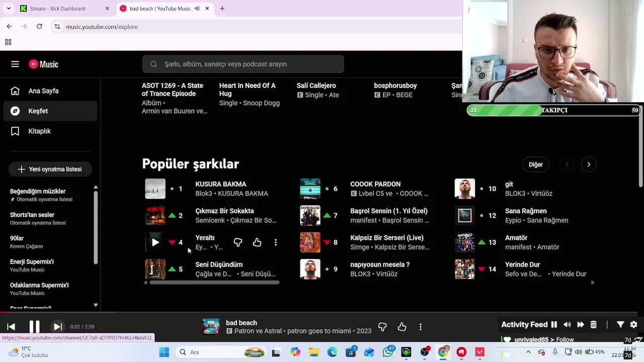
Task: Open Activity Feed settings gear
Action: click(x=634, y=325)
